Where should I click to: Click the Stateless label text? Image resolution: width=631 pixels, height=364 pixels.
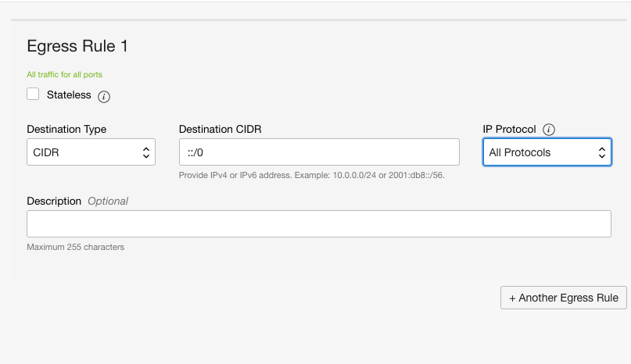pos(69,95)
